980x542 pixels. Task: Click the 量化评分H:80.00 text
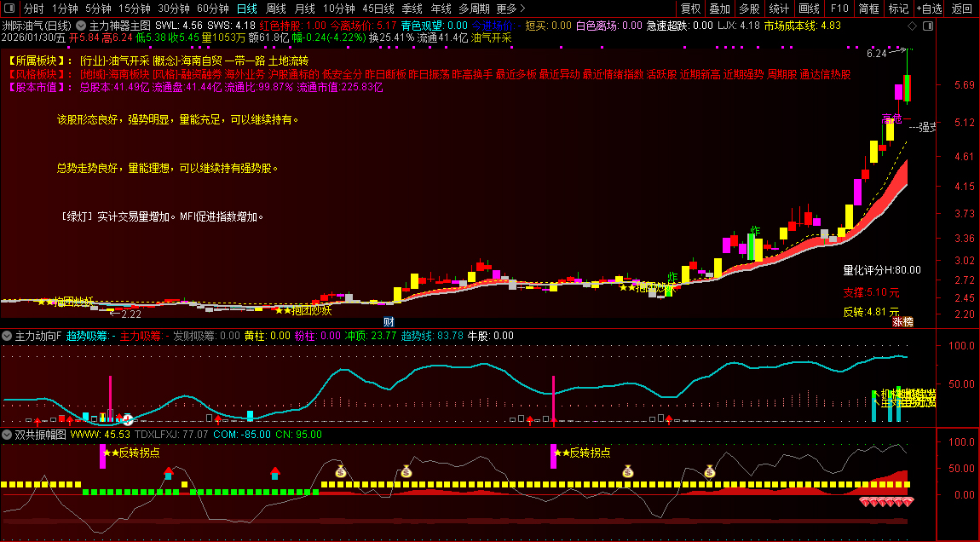[x=882, y=270]
